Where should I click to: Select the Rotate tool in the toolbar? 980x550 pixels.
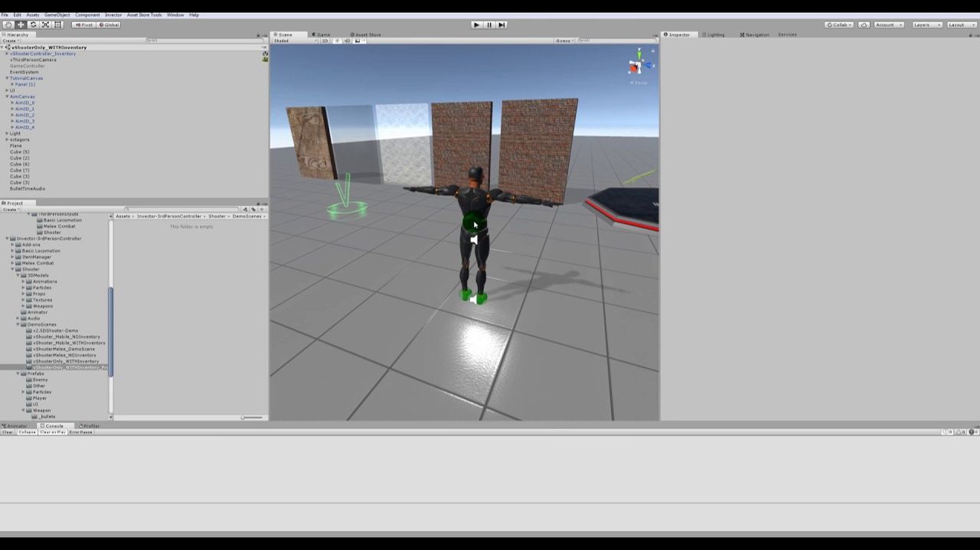[x=33, y=24]
